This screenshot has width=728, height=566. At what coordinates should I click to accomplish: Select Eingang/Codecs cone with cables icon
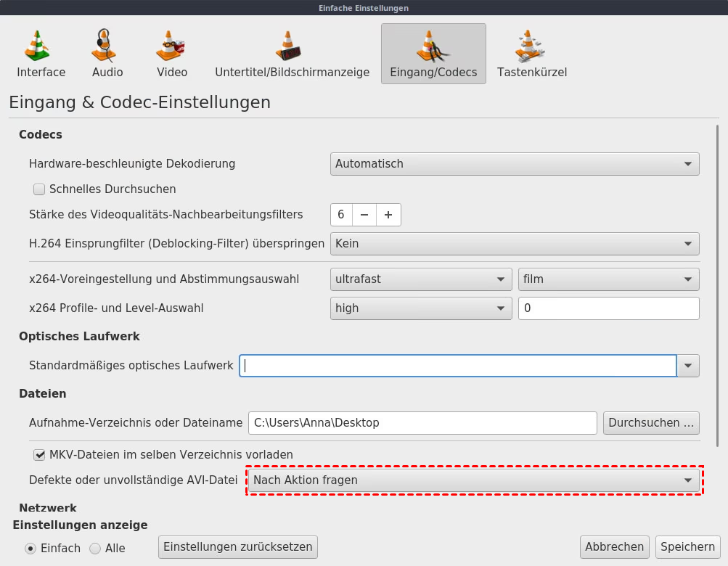click(433, 46)
